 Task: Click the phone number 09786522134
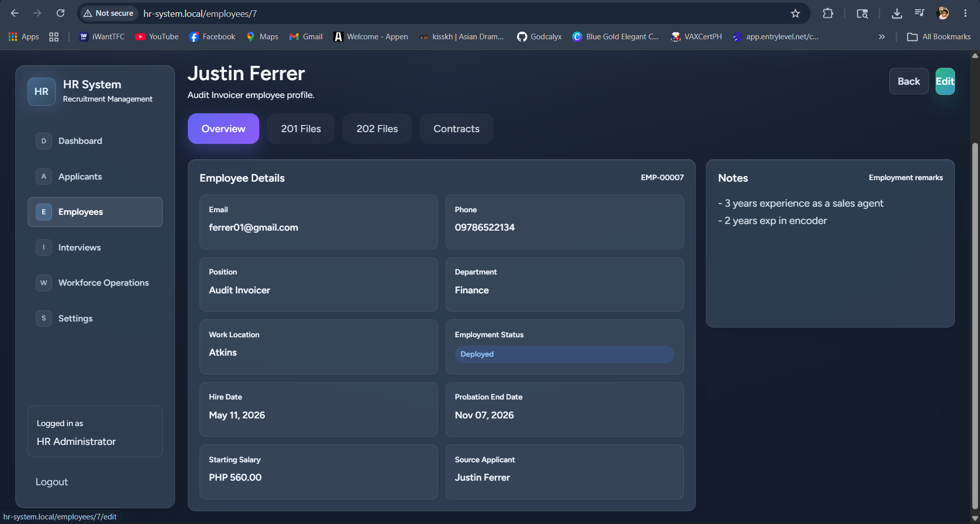[484, 228]
